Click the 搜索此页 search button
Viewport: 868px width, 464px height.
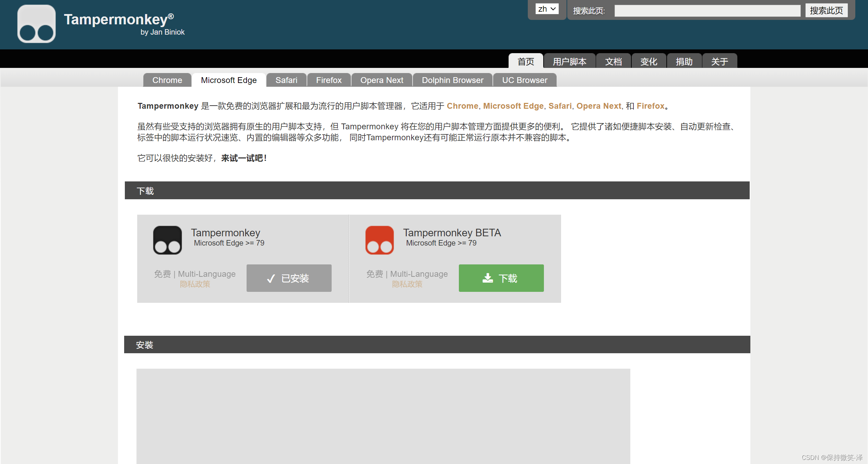(827, 11)
